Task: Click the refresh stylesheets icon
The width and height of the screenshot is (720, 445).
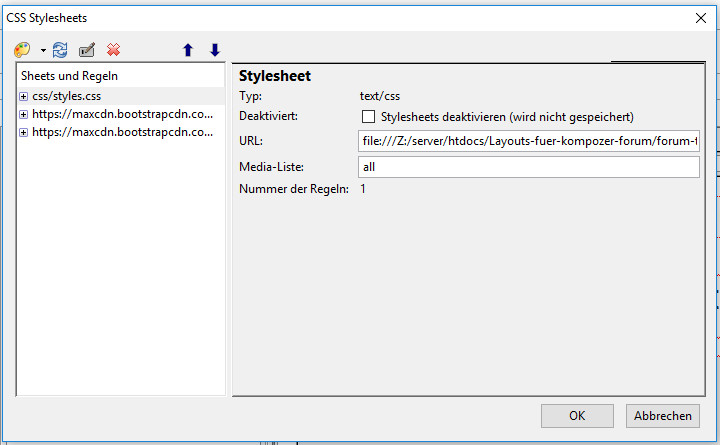Action: (x=60, y=50)
